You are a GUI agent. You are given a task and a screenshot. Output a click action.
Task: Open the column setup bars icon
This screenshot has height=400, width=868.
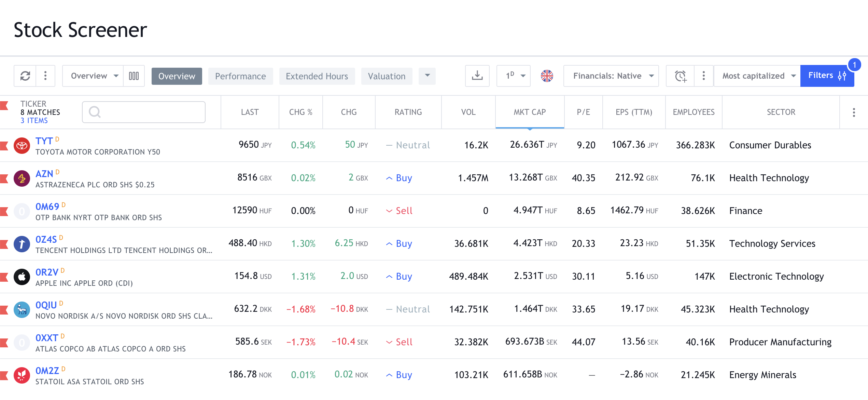point(134,76)
